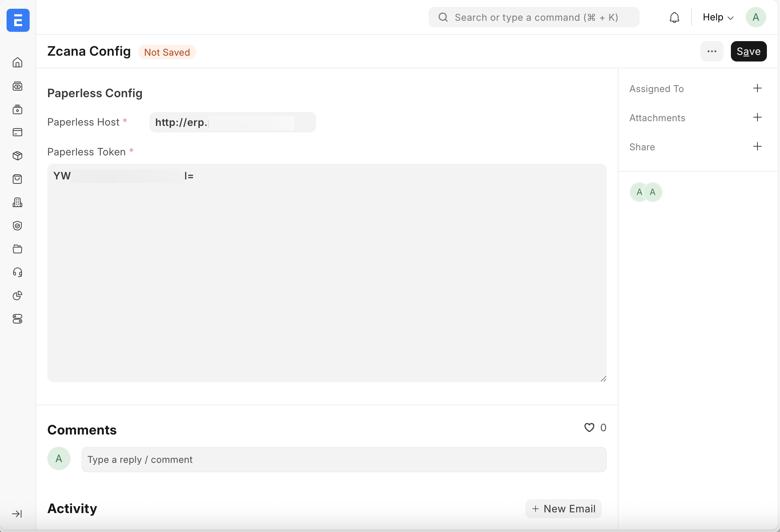This screenshot has height=532, width=780.
Task: Like the document with heart icon
Action: (x=589, y=428)
